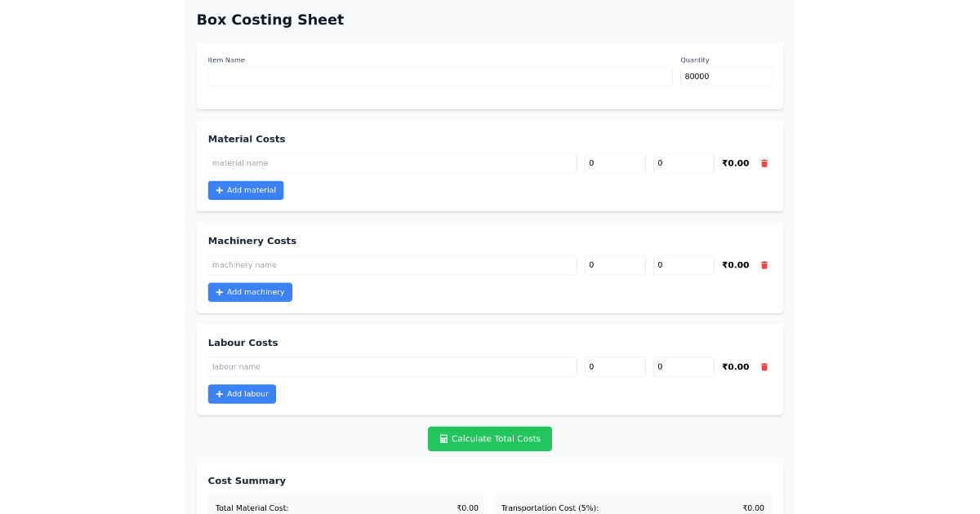The height and width of the screenshot is (514, 980).
Task: Click the calculator icon on Calculate Total Costs
Action: [442, 438]
